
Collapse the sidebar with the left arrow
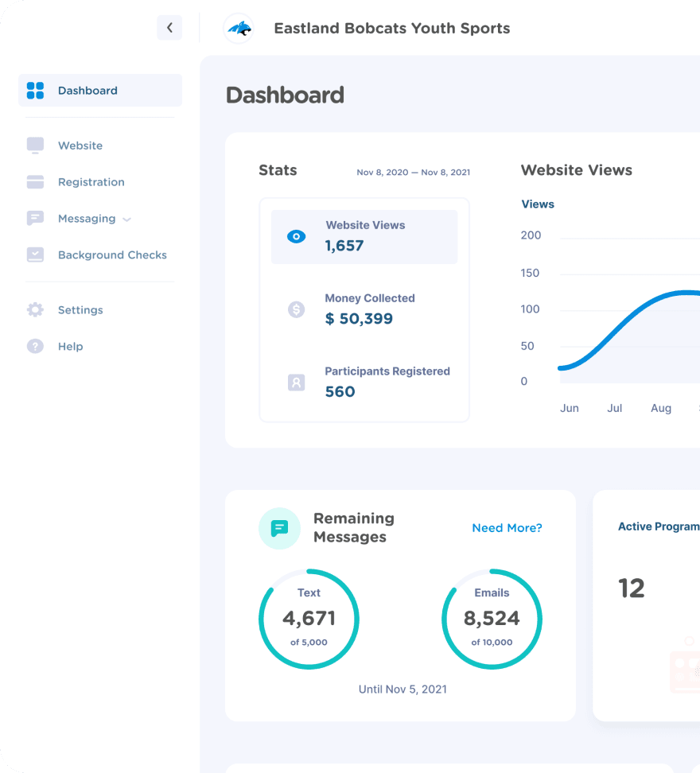pyautogui.click(x=169, y=27)
